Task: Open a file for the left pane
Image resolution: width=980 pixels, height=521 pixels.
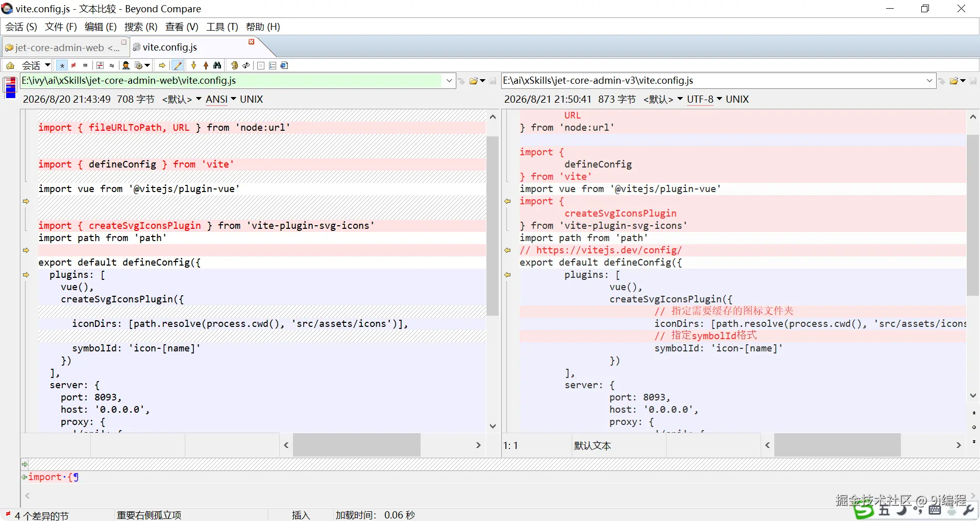Action: tap(474, 81)
